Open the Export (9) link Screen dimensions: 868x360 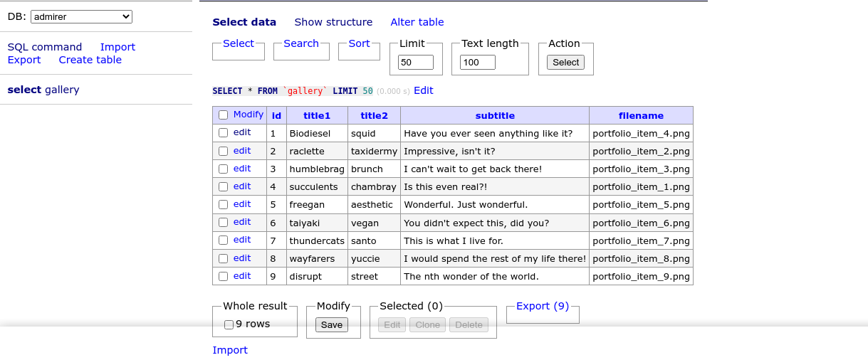pos(542,306)
